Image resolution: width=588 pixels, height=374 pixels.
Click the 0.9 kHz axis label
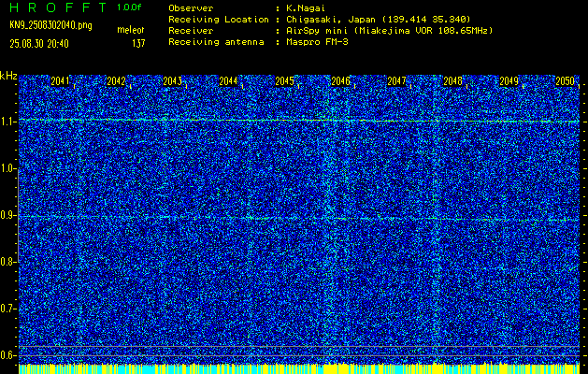coord(7,215)
